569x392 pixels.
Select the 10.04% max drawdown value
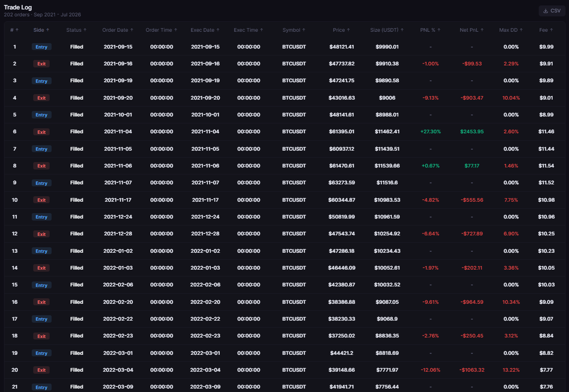coord(511,98)
